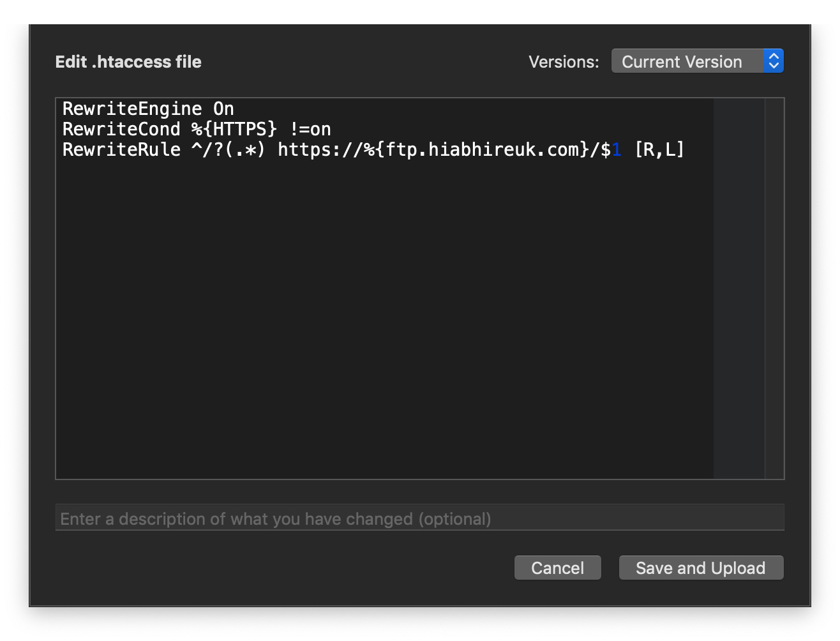Screen dimensions: 840x641
Task: Click the word On after RewriteEngine
Action: (223, 109)
